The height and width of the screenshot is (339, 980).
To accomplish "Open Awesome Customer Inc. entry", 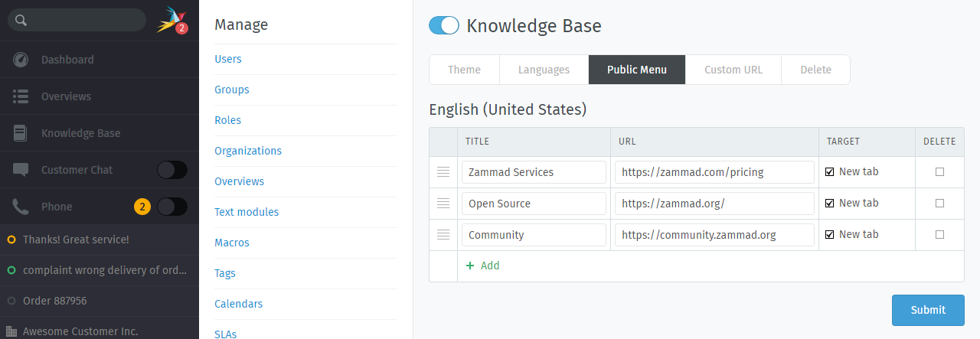I will 100,328.
